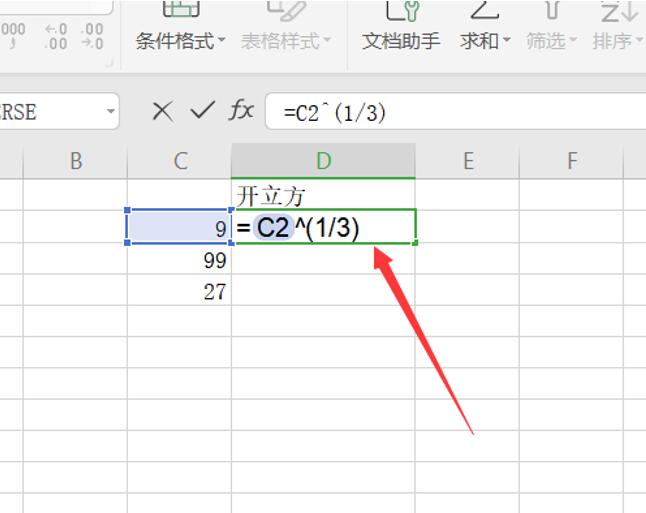Confirm the formula with checkmark icon

pyautogui.click(x=202, y=110)
